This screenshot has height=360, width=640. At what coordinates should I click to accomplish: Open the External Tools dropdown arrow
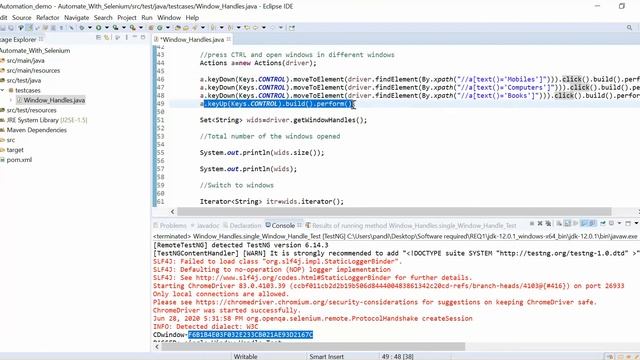141,28
